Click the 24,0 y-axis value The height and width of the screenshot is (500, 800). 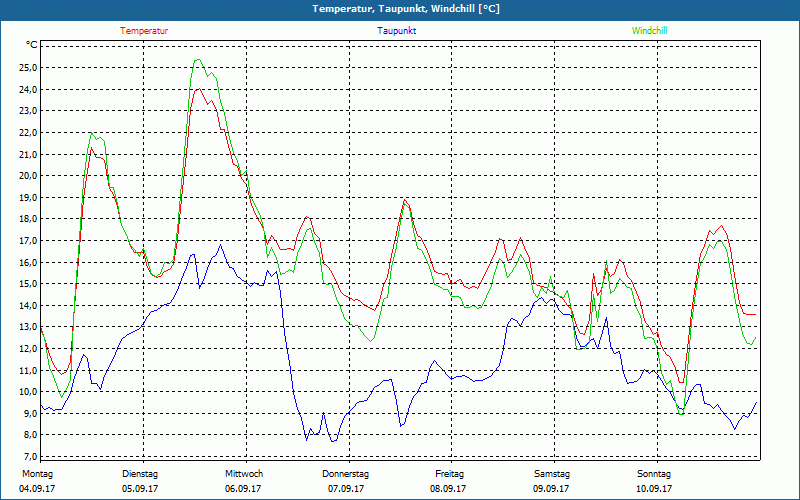click(x=28, y=89)
